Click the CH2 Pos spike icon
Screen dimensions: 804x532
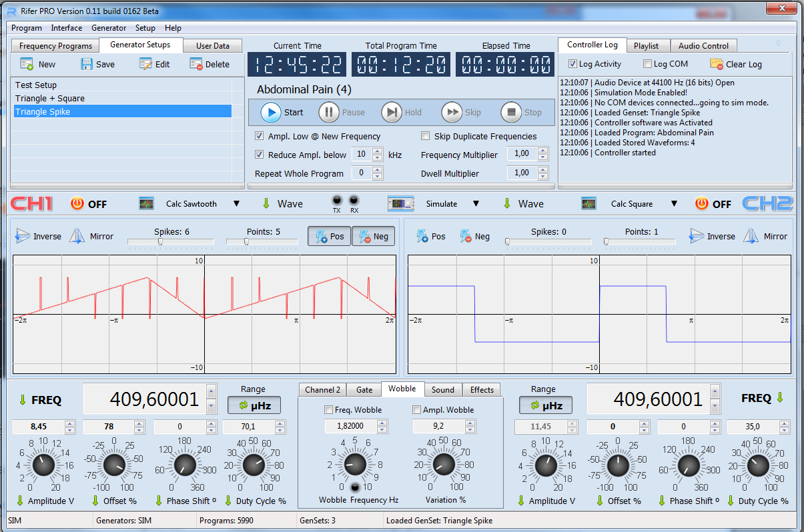(x=422, y=236)
